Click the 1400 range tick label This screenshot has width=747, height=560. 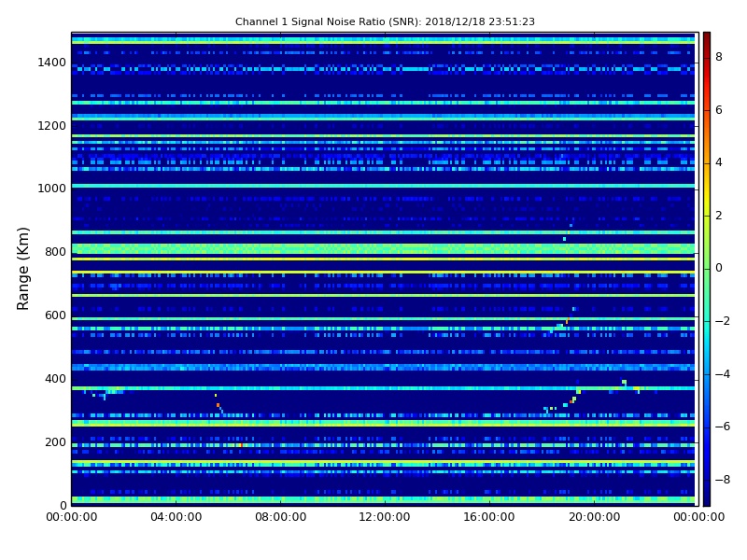pyautogui.click(x=52, y=63)
